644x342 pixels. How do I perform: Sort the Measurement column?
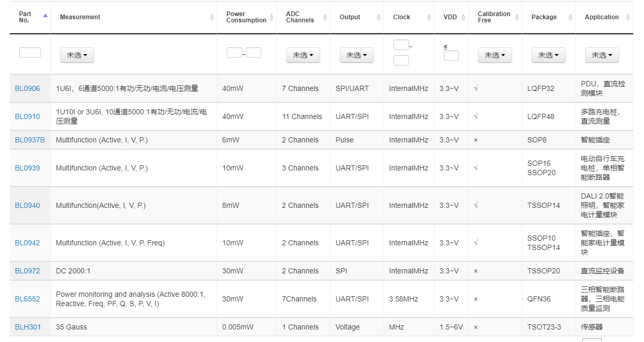click(x=212, y=17)
